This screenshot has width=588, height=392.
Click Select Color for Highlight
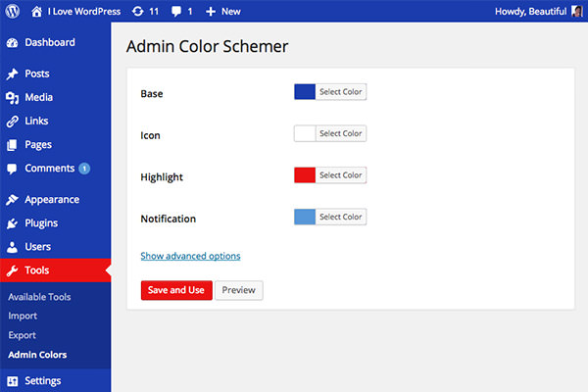[341, 175]
